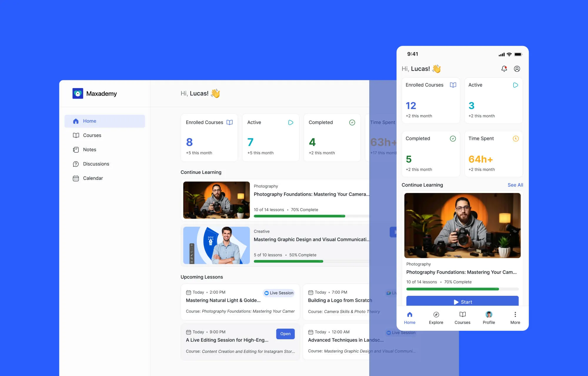Click the Enrolled Courses book icon
Viewport: 588px width, 376px height.
[453, 85]
